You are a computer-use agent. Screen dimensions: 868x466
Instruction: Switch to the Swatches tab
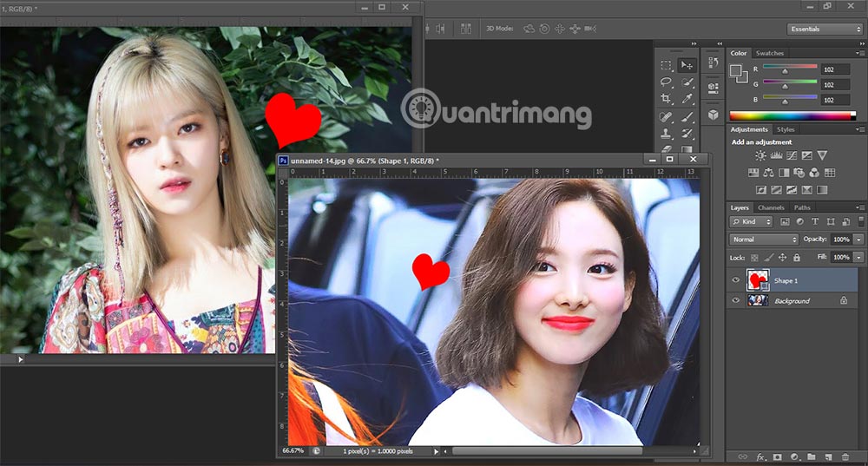point(769,54)
